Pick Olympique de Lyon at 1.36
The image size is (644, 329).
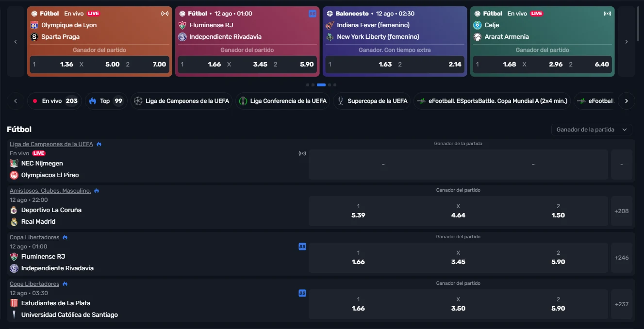point(53,64)
